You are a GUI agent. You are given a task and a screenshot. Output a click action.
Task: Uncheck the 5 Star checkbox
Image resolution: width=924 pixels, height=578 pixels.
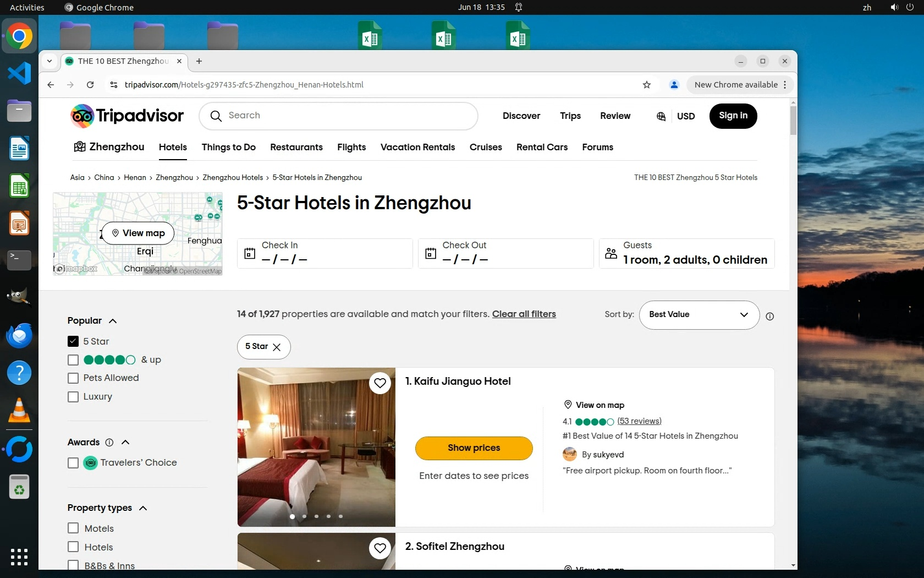point(73,341)
